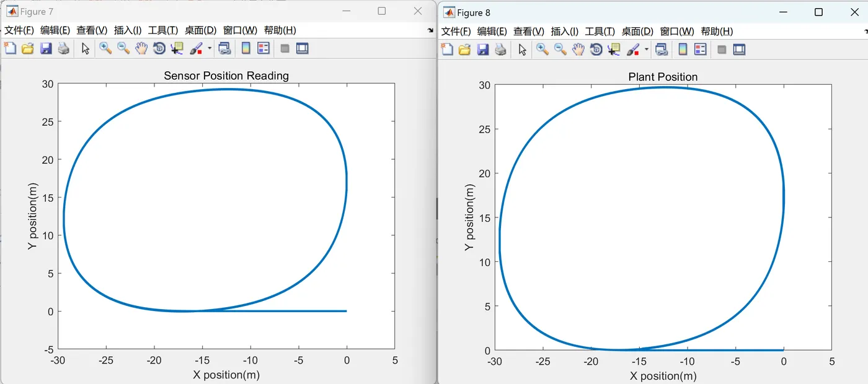The height and width of the screenshot is (384, 868).
Task: Open 编辑(E) menu in Figure 7
Action: 56,30
